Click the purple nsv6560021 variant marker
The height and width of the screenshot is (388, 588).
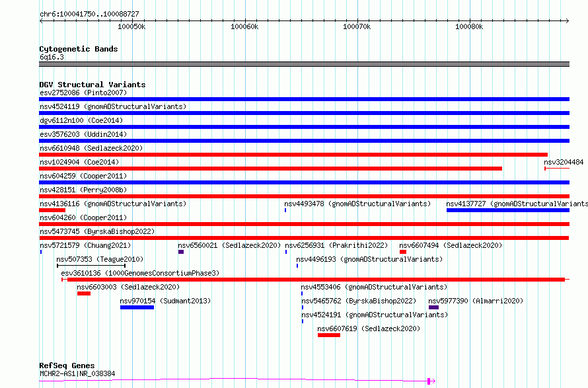(x=181, y=252)
